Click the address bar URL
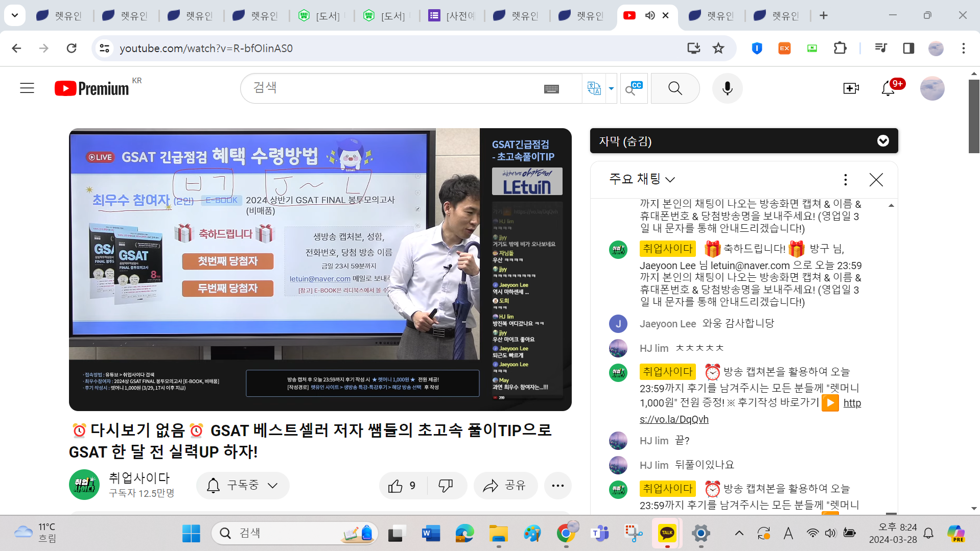Screen dimensions: 980x551 pyautogui.click(x=206, y=48)
